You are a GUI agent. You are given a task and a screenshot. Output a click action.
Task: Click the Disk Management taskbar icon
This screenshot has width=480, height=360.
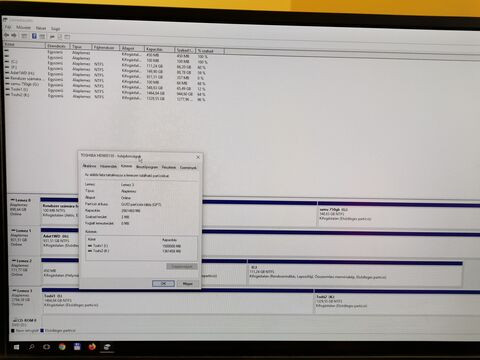click(107, 347)
